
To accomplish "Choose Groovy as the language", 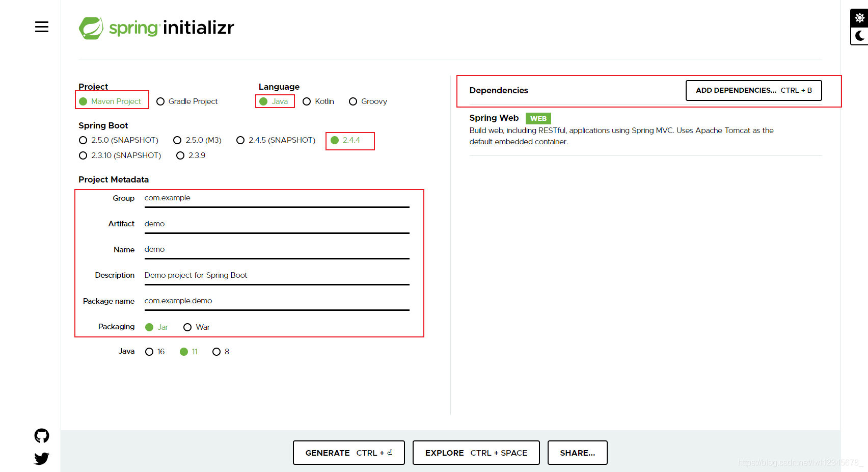I will click(x=368, y=101).
